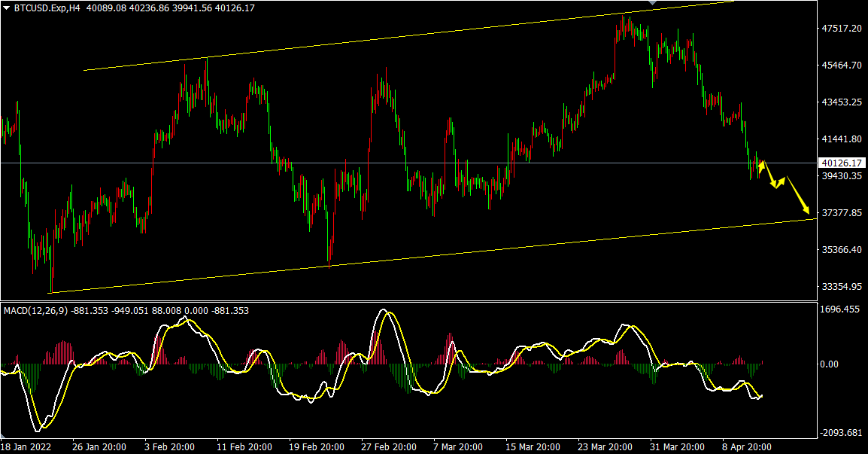868x454 pixels.
Task: Click the 47517.20 price scale value
Action: pyautogui.click(x=842, y=28)
